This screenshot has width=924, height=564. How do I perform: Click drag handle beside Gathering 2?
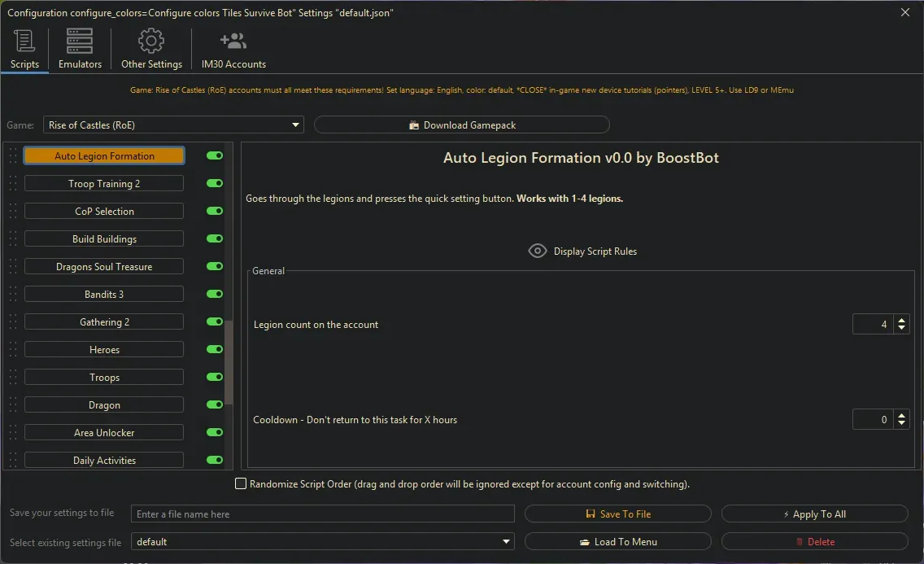tap(13, 321)
